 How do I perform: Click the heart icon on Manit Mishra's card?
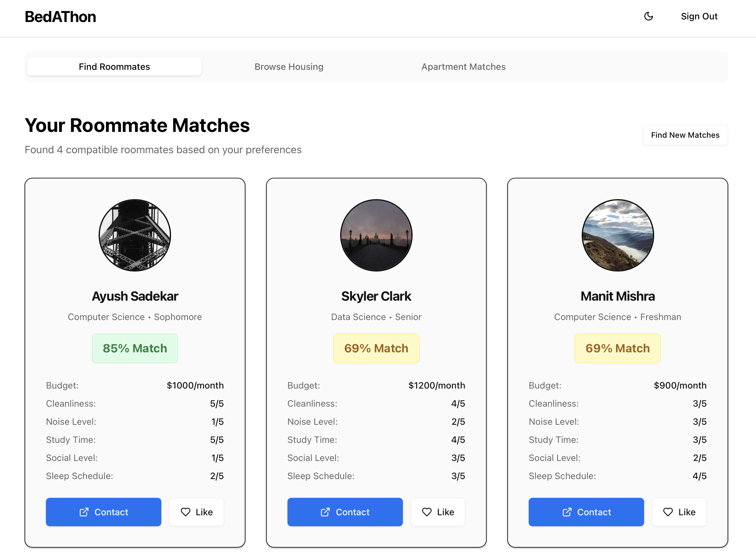coord(668,512)
